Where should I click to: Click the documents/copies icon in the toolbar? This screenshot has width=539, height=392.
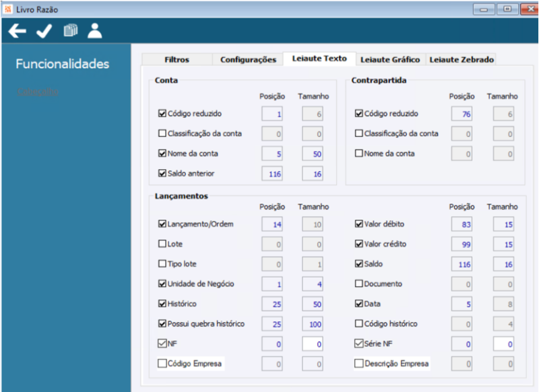[70, 30]
